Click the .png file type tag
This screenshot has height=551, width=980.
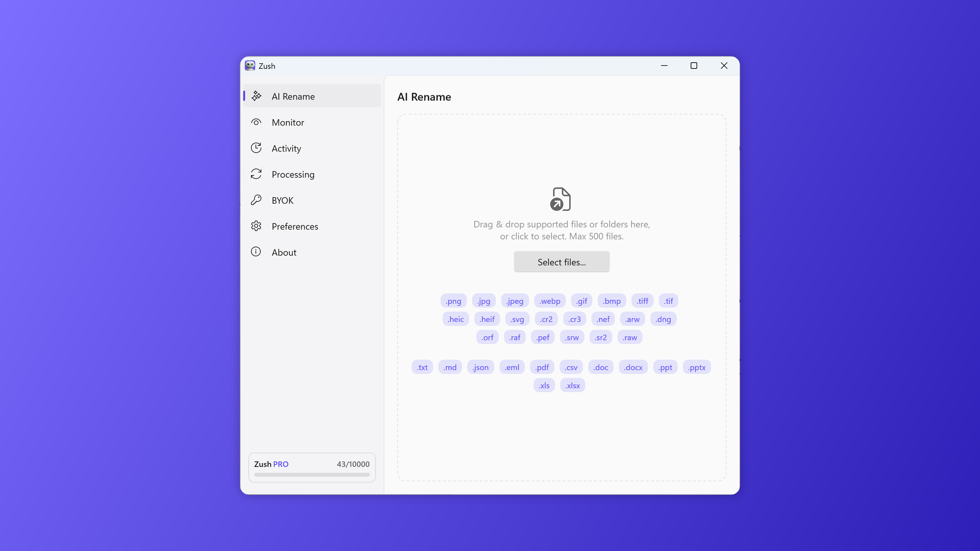click(453, 301)
